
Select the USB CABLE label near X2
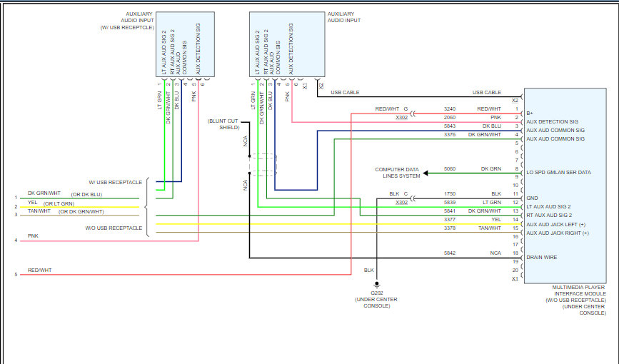tap(486, 92)
